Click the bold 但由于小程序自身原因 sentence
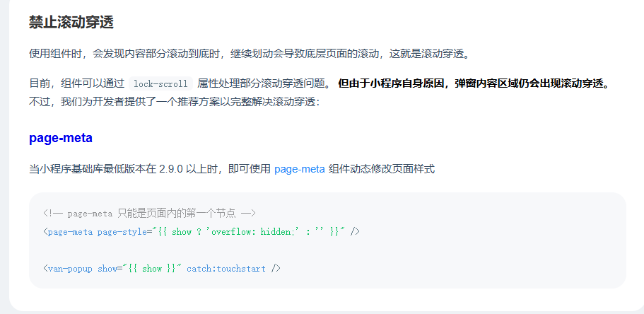 (474, 83)
